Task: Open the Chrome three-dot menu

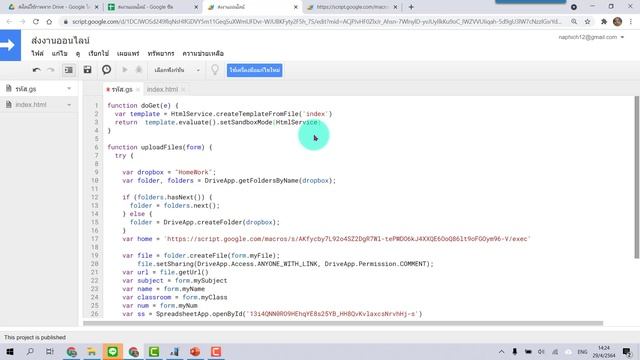Action: [x=631, y=22]
